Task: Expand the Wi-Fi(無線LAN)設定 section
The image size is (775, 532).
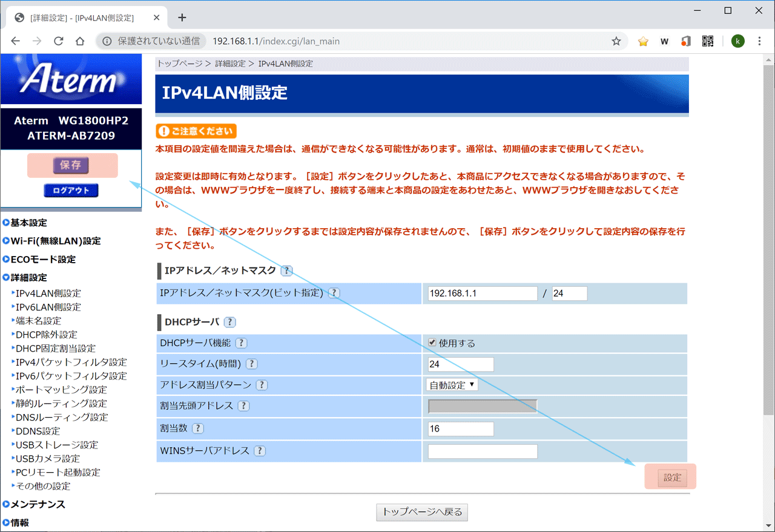Action: [51, 241]
